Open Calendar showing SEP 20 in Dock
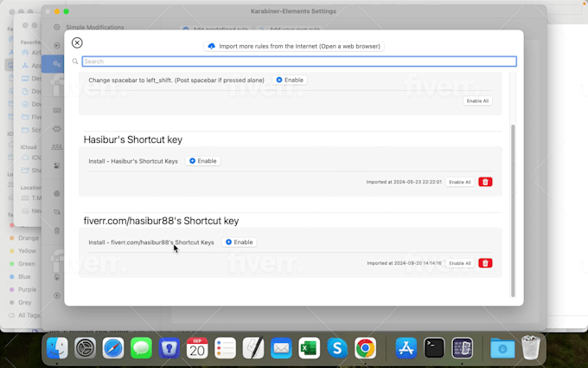Image resolution: width=588 pixels, height=368 pixels. click(197, 348)
